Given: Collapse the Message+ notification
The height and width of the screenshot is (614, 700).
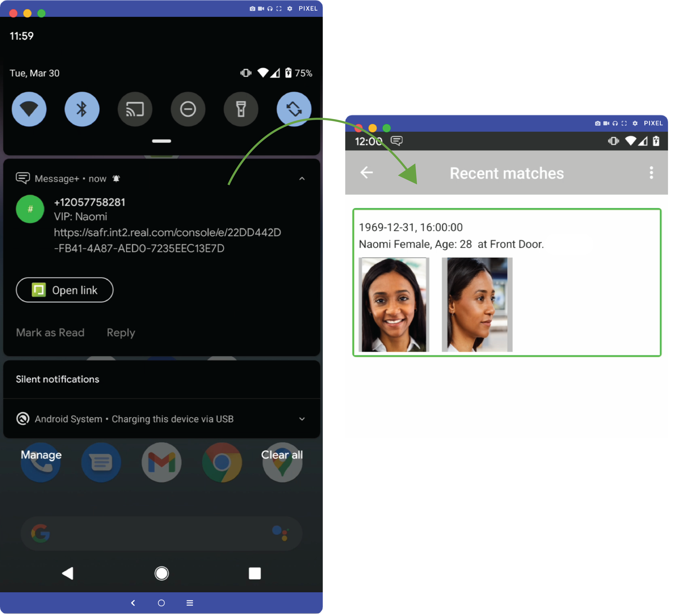Looking at the screenshot, I should tap(302, 179).
